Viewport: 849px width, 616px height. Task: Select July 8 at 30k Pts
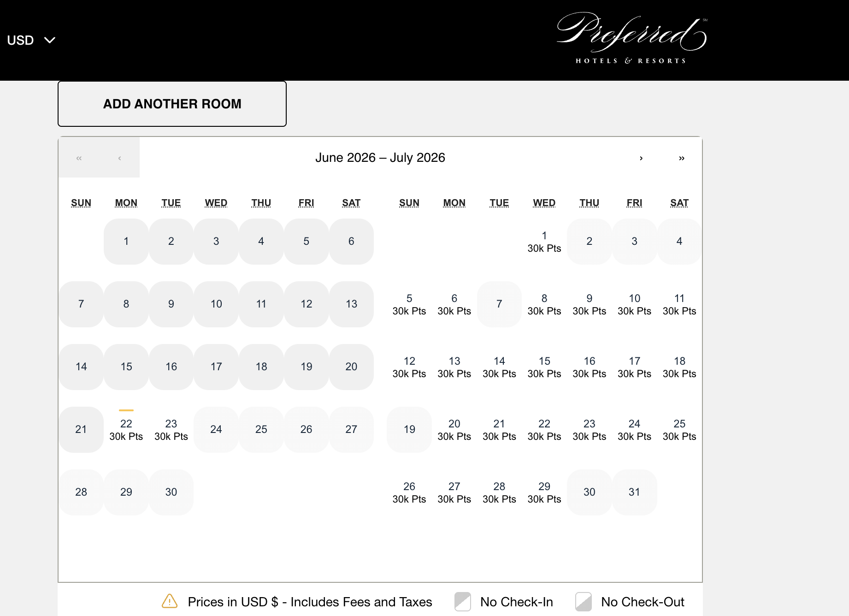pyautogui.click(x=544, y=304)
